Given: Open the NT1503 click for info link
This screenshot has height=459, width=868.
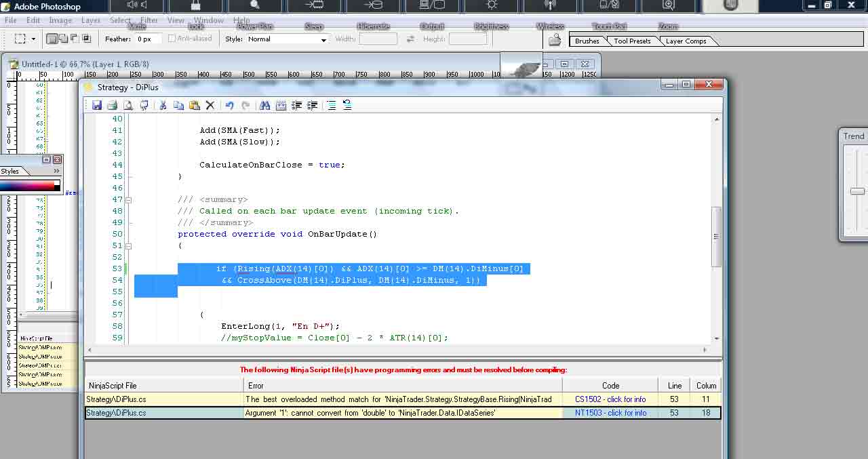Looking at the screenshot, I should [x=610, y=413].
